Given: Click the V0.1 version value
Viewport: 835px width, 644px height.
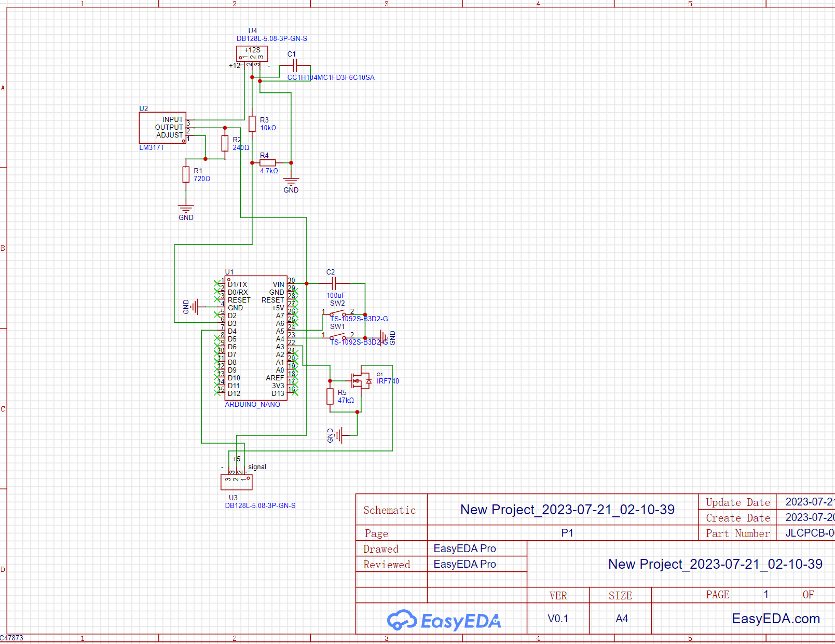Looking at the screenshot, I should point(558,619).
